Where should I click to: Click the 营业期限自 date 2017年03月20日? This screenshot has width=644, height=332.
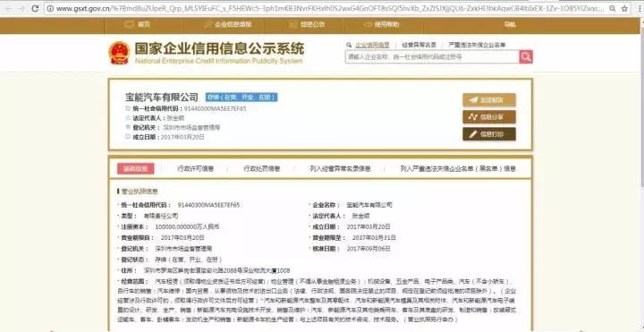coord(182,237)
